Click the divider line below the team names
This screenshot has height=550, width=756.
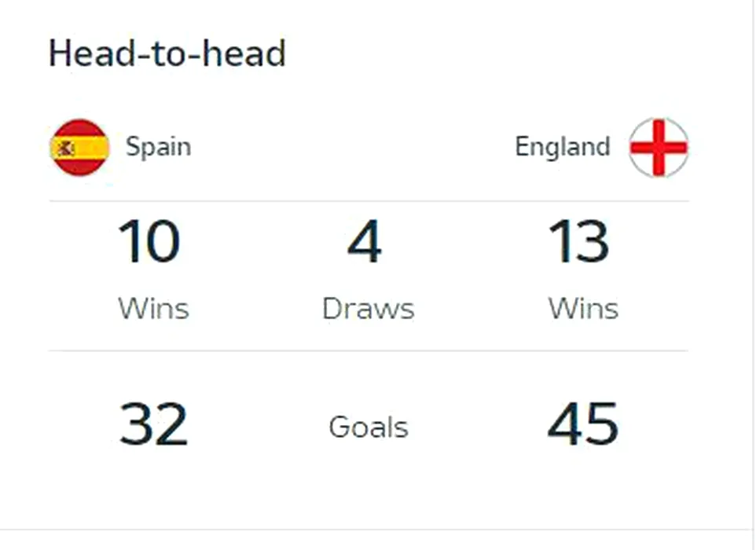pyautogui.click(x=369, y=201)
